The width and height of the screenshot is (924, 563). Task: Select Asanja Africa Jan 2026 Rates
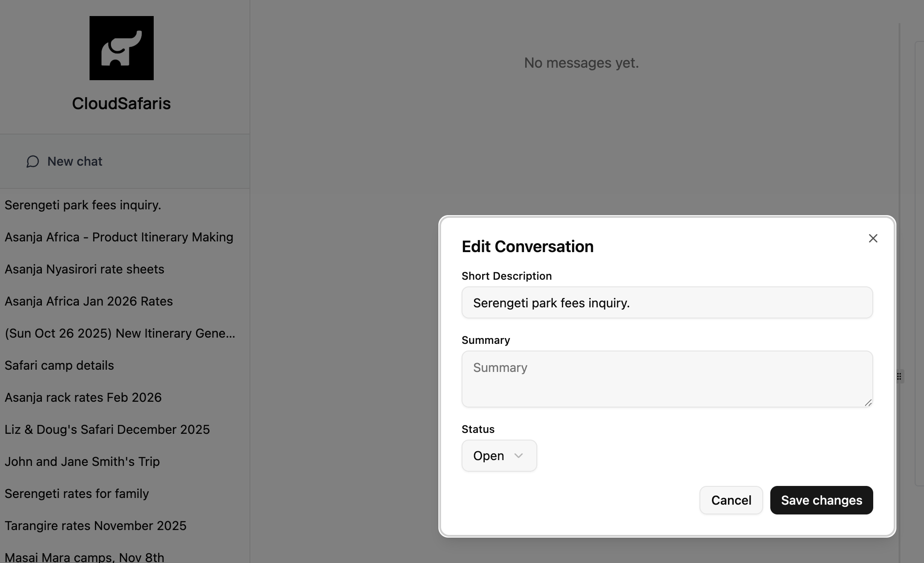point(89,301)
